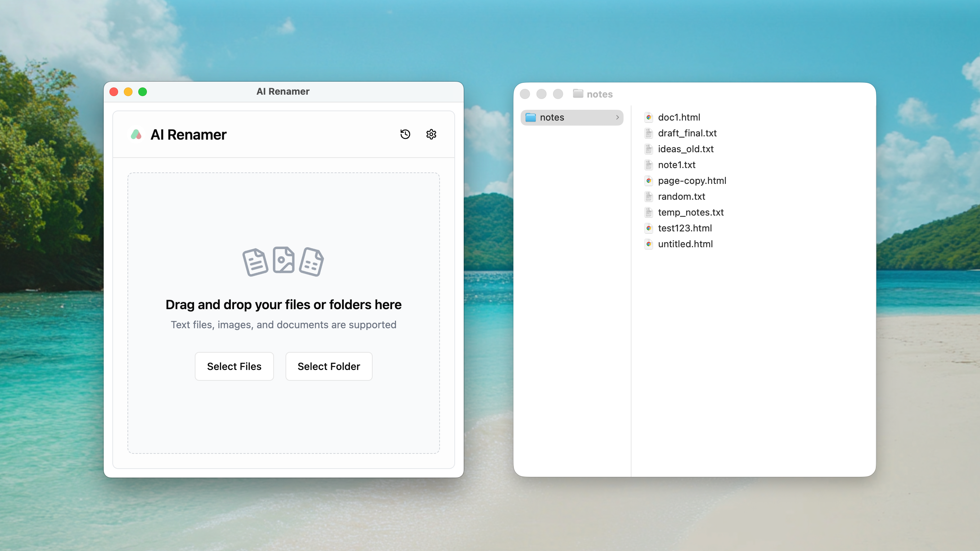Click the draft_final.txt text file icon
This screenshot has width=980, height=551.
pyautogui.click(x=649, y=133)
